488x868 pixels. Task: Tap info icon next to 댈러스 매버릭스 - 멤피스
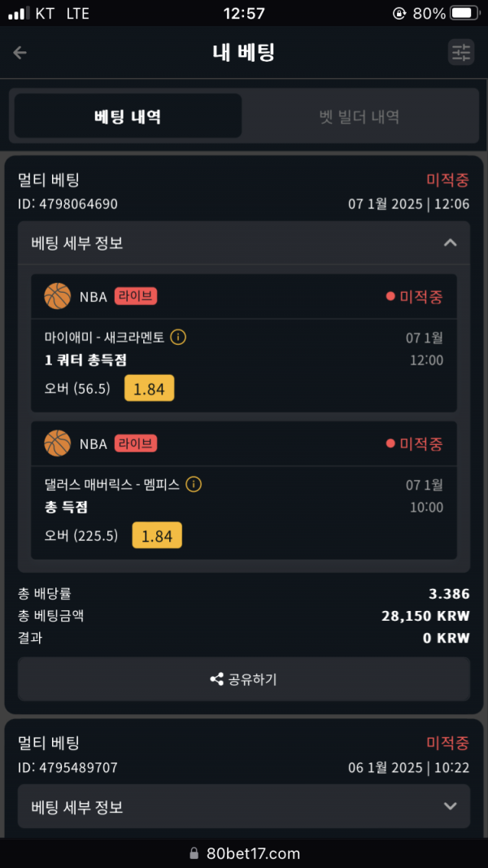pyautogui.click(x=193, y=484)
